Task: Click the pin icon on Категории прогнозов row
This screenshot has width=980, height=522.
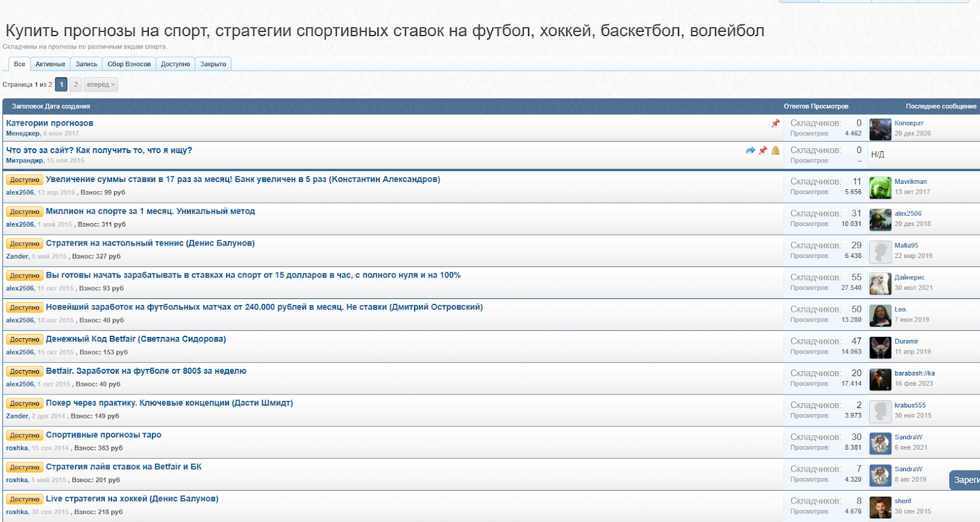Action: pos(775,123)
